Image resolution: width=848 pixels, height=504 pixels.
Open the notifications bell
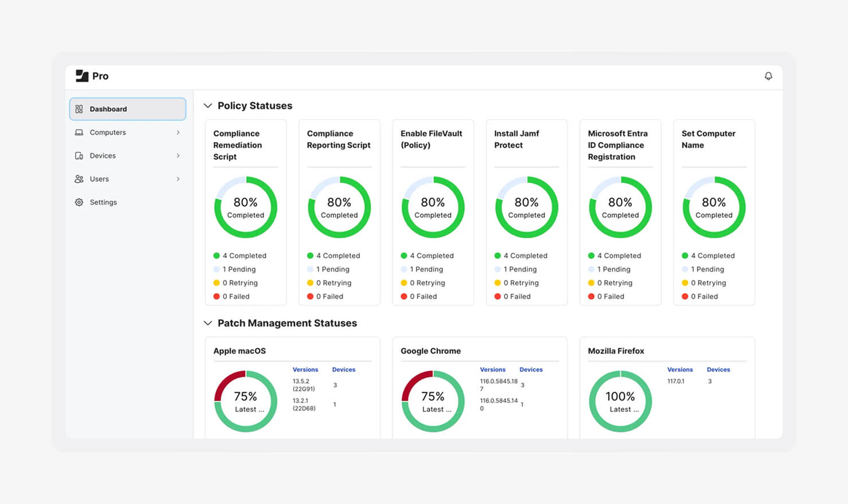click(768, 76)
